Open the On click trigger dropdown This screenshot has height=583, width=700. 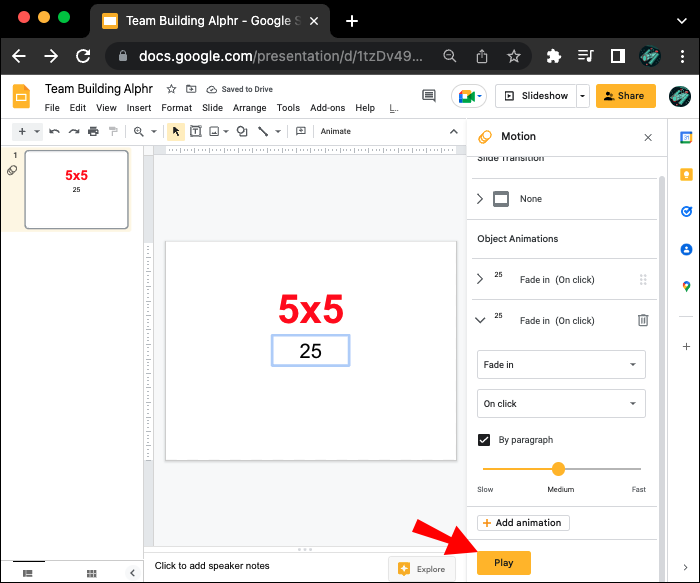561,404
